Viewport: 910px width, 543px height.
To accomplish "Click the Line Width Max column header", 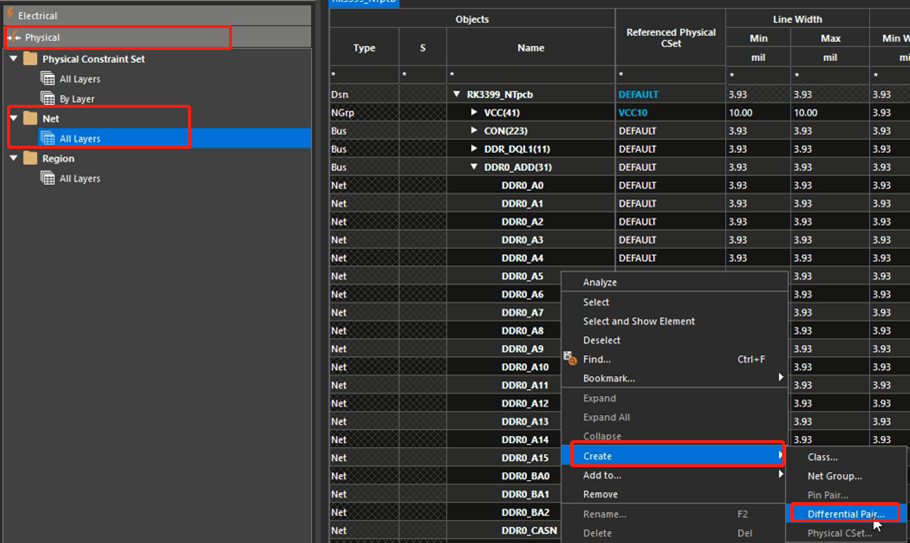I will 830,38.
